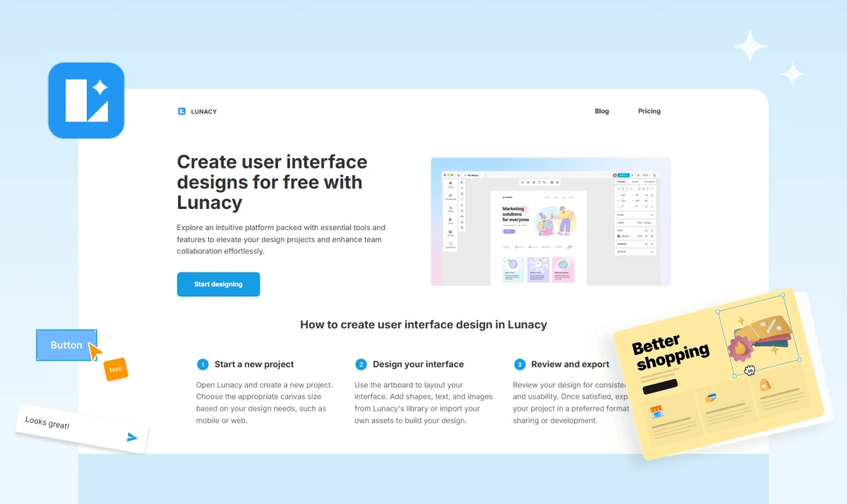Click the small Lunacy logo in the header
Screen dimensions: 847x504
pos(181,112)
